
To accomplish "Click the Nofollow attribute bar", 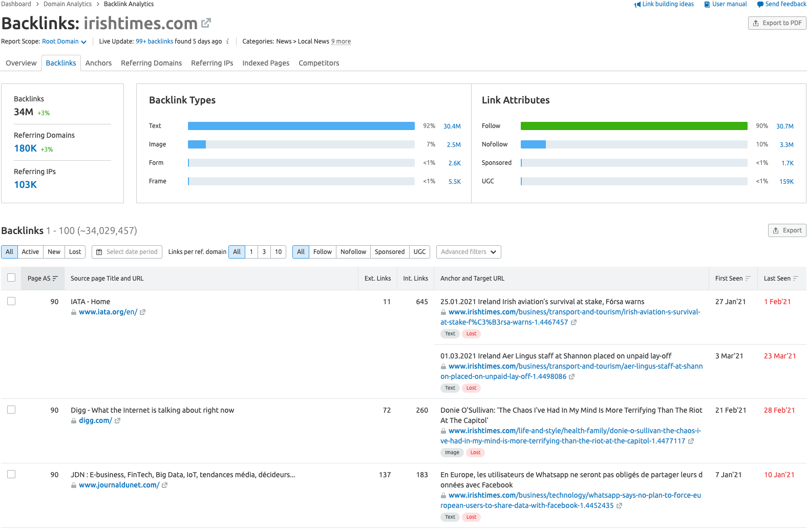I will click(634, 144).
